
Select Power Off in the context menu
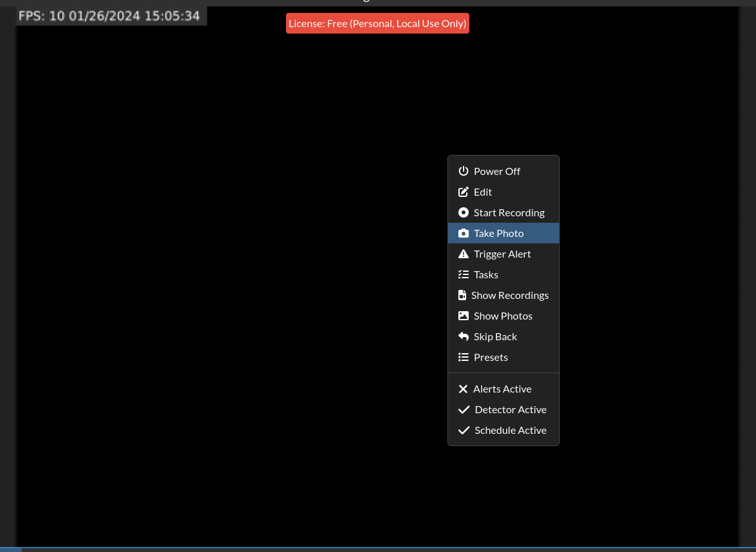pos(504,171)
